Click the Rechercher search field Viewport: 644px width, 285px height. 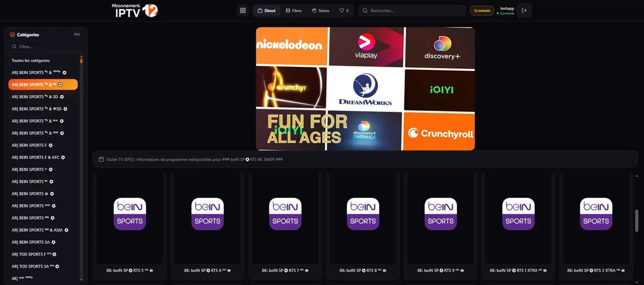click(412, 10)
